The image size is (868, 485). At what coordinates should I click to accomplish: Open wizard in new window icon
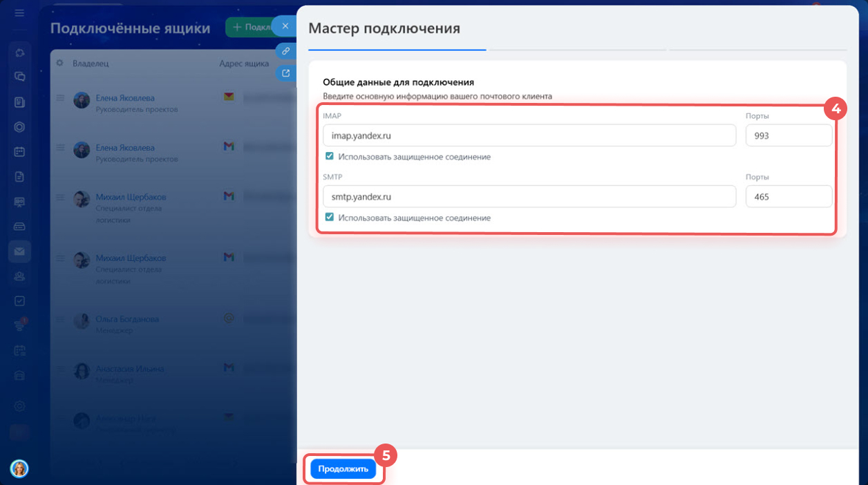[284, 73]
